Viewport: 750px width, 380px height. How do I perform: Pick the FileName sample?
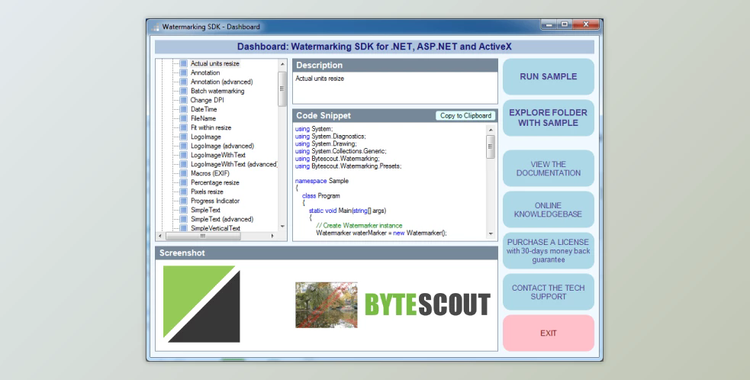pyautogui.click(x=203, y=118)
